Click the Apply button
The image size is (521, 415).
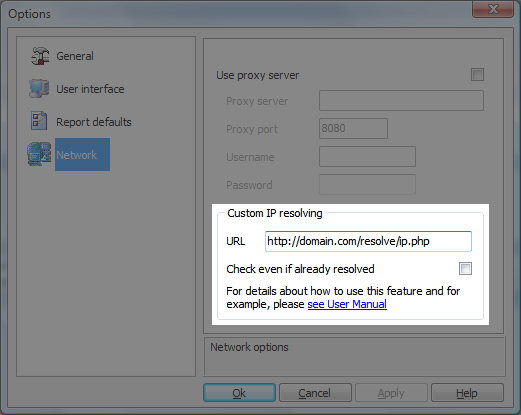391,393
